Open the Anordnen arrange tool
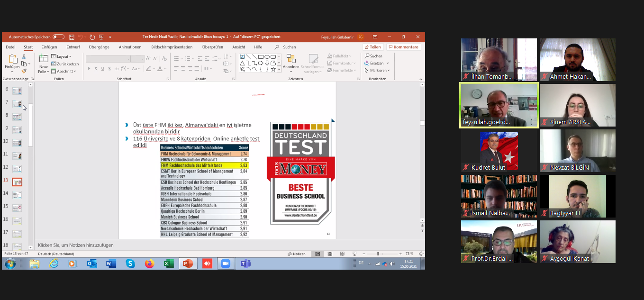 291,59
